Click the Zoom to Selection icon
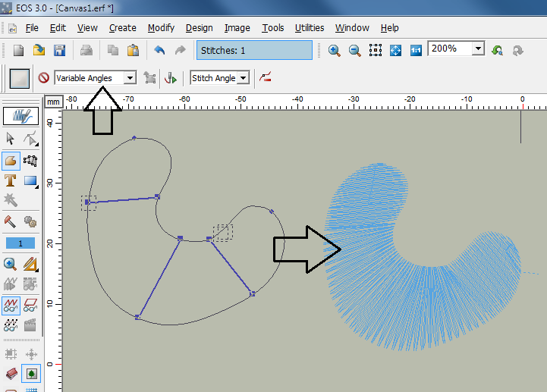547x392 pixels. tap(376, 51)
